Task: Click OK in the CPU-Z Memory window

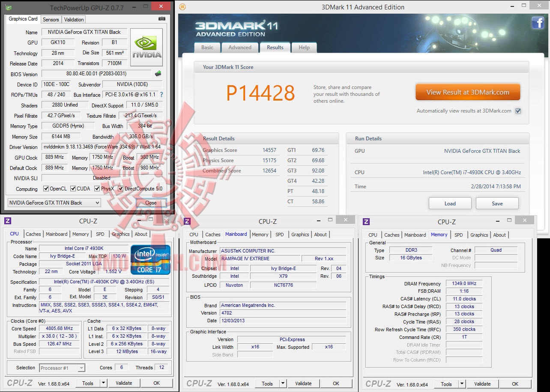Action: (515, 384)
